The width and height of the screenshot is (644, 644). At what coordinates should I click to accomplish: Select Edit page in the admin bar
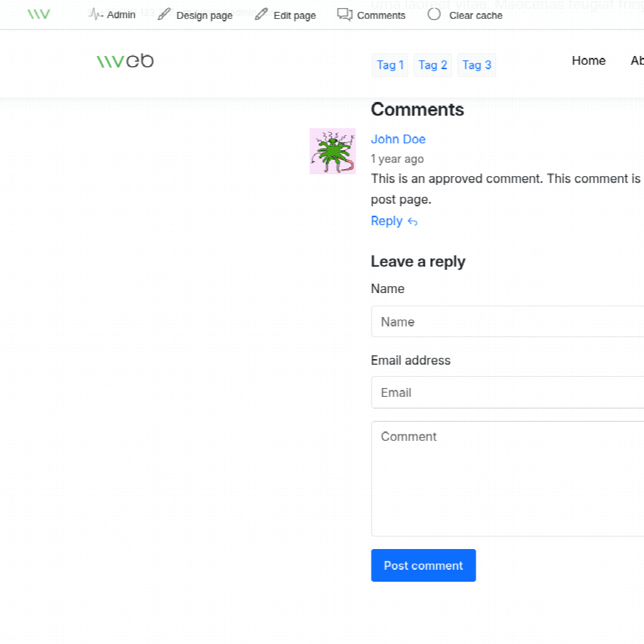294,15
